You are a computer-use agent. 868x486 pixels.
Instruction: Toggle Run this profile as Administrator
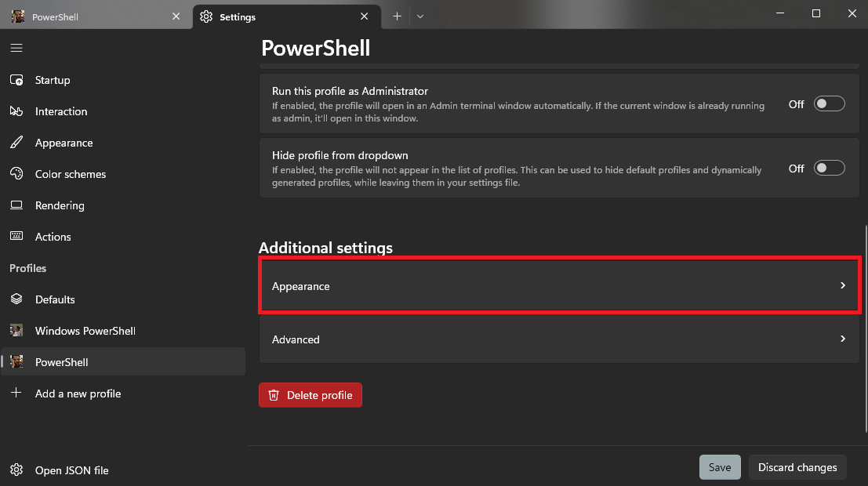[x=830, y=104]
